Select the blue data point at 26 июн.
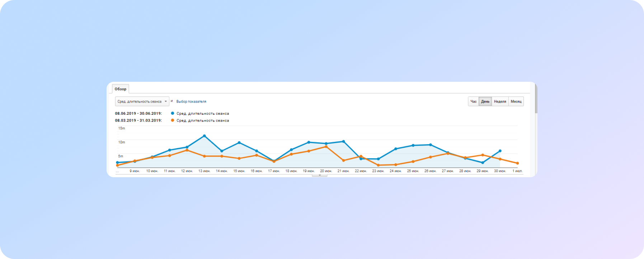The width and height of the screenshot is (644, 259). (431, 145)
